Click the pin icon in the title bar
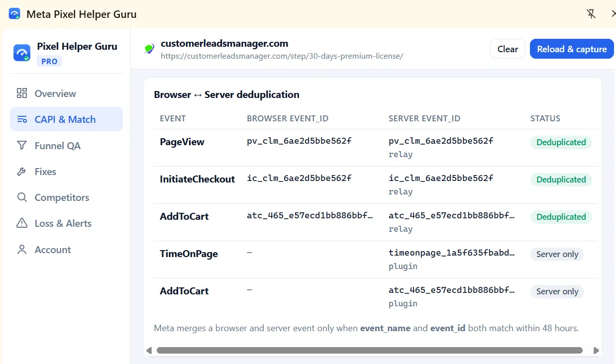This screenshot has height=364, width=616. tap(591, 14)
